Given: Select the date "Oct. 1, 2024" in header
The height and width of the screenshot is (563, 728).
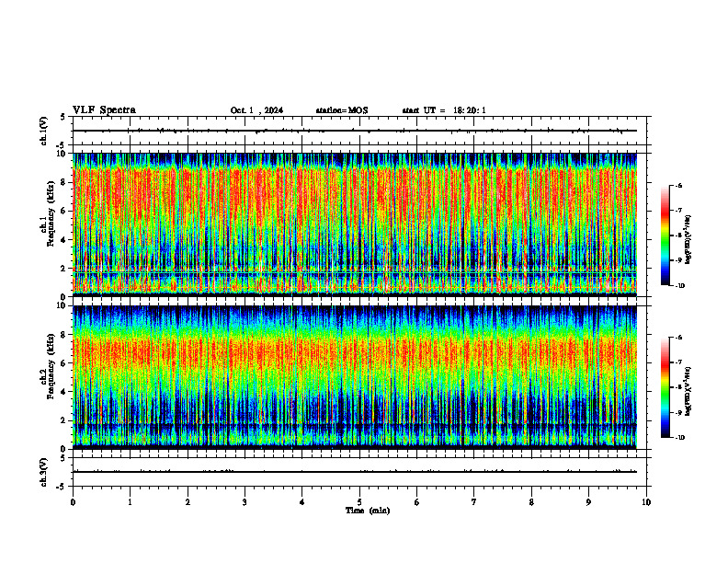Looking at the screenshot, I should [x=256, y=110].
